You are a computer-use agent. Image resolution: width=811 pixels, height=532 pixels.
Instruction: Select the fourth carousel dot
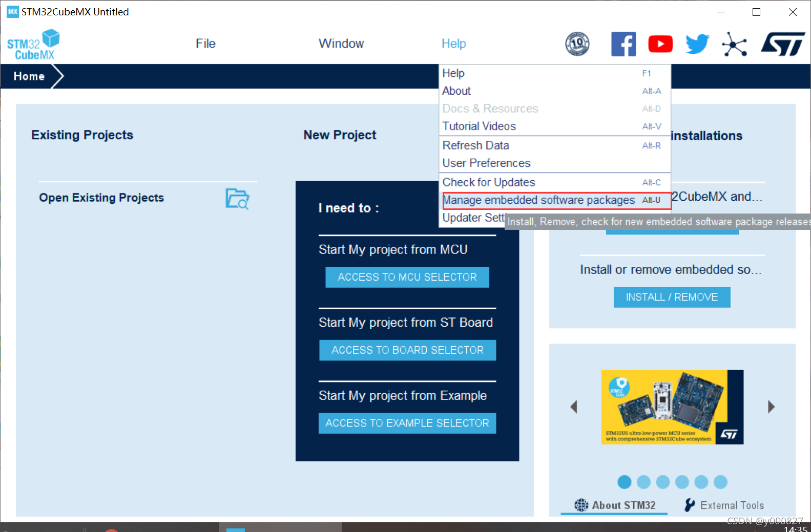pos(682,482)
